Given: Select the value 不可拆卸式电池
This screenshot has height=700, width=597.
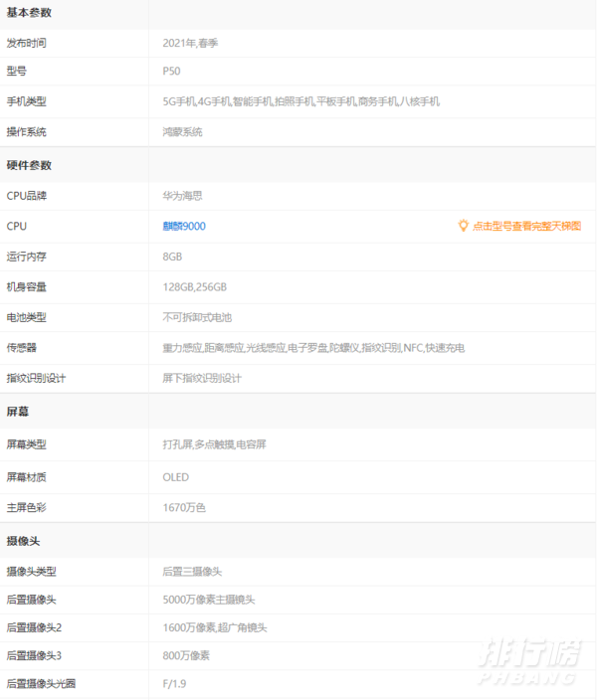Looking at the screenshot, I should (197, 317).
